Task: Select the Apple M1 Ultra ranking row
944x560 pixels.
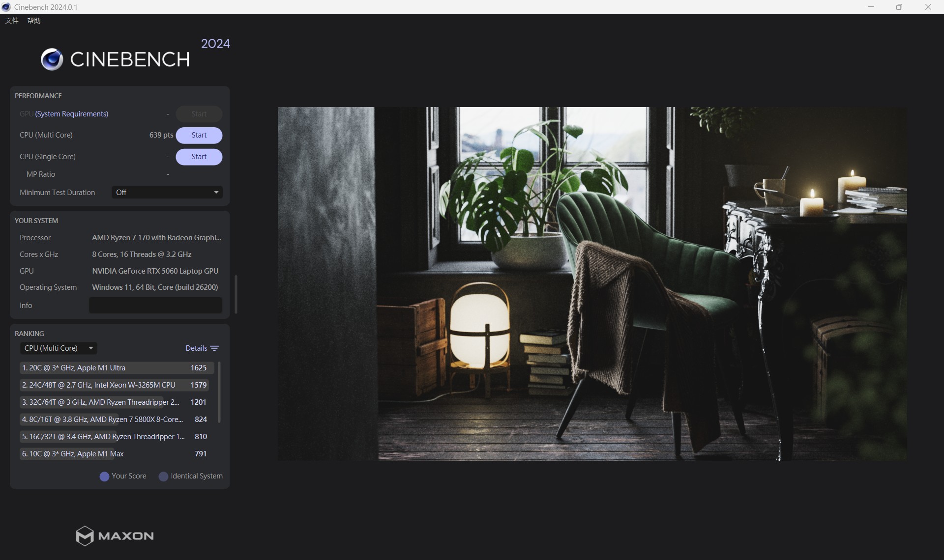Action: coord(117,368)
